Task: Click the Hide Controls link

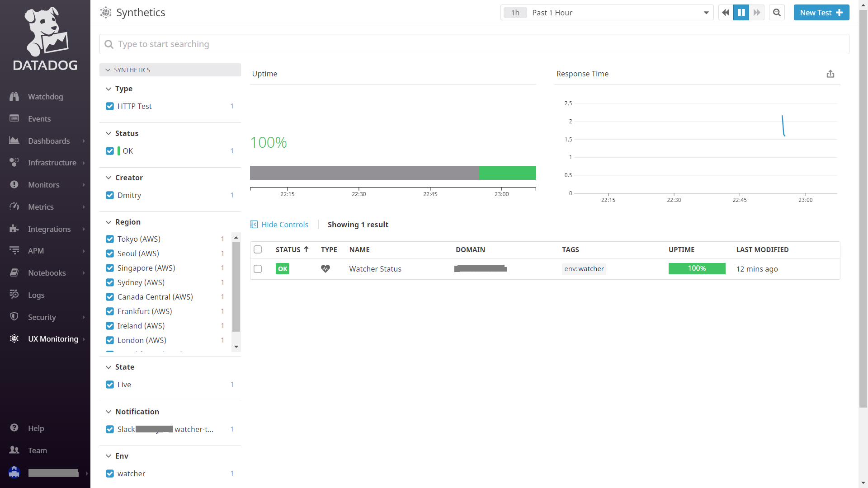Action: [x=285, y=225]
